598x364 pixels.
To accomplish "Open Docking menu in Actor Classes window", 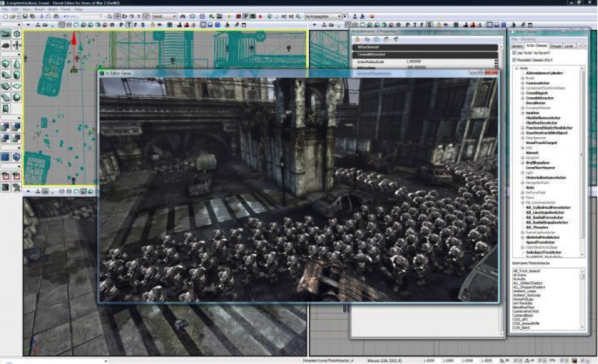I will point(528,39).
